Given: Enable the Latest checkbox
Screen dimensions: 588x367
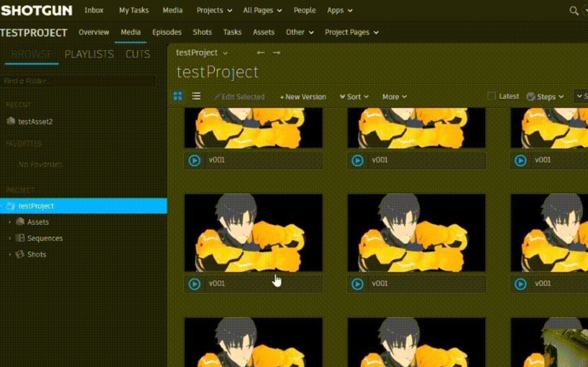Looking at the screenshot, I should click(492, 96).
